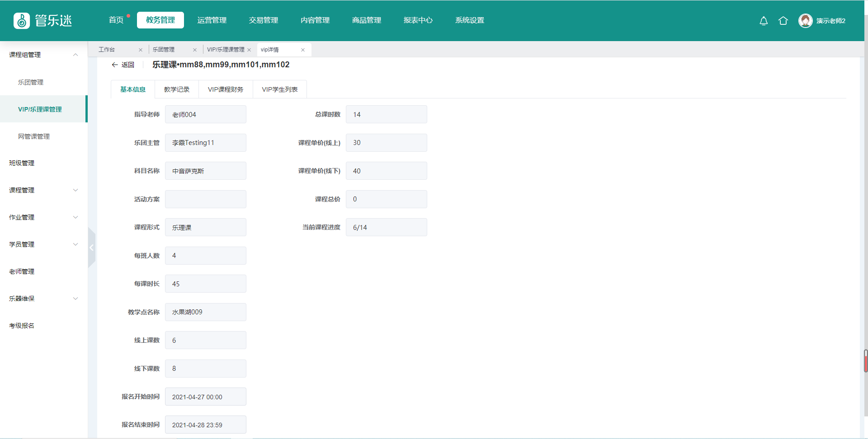Click the 管乐迷 logo icon
This screenshot has width=868, height=439.
(22, 21)
